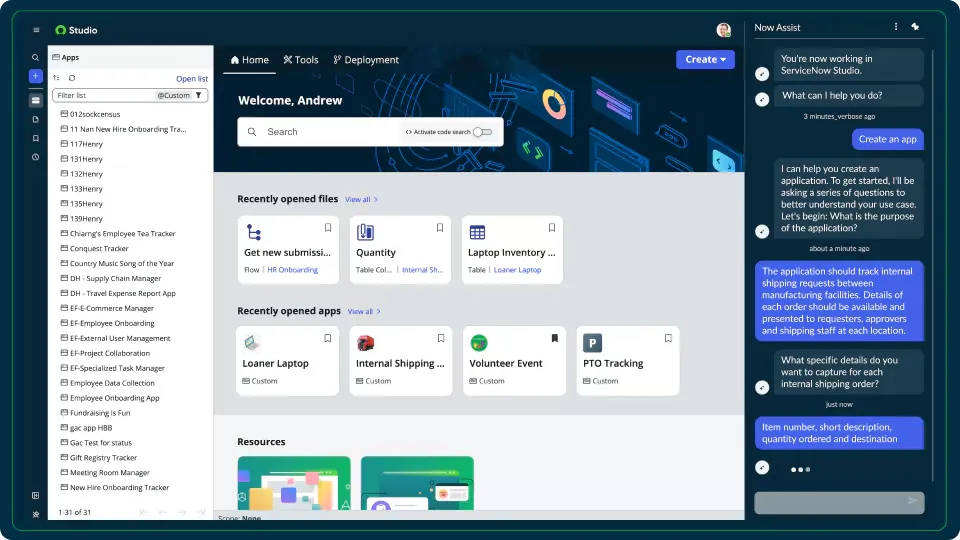Bookmark the Internal Shipping app card
Viewport: 960px width, 540px height.
point(441,339)
